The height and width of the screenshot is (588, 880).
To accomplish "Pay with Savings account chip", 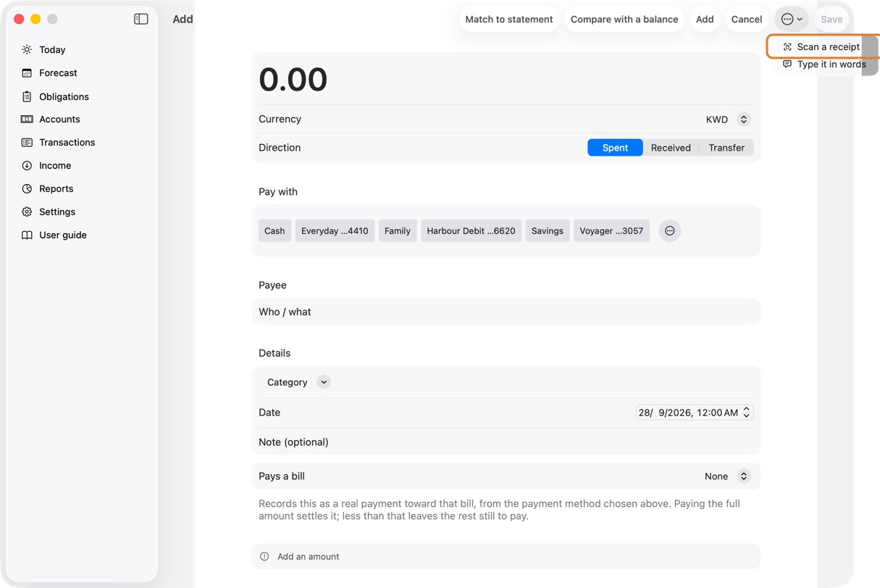I will pos(548,231).
